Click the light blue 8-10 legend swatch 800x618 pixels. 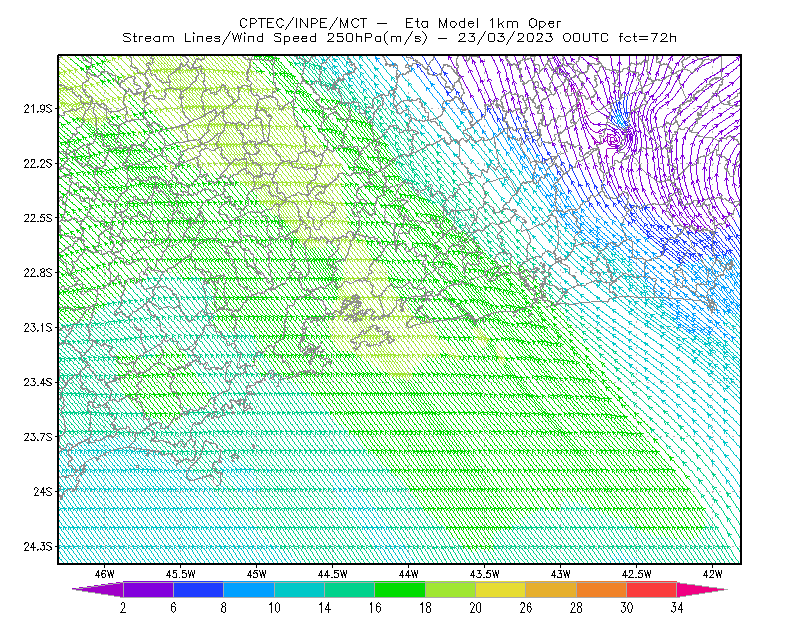coord(249,589)
